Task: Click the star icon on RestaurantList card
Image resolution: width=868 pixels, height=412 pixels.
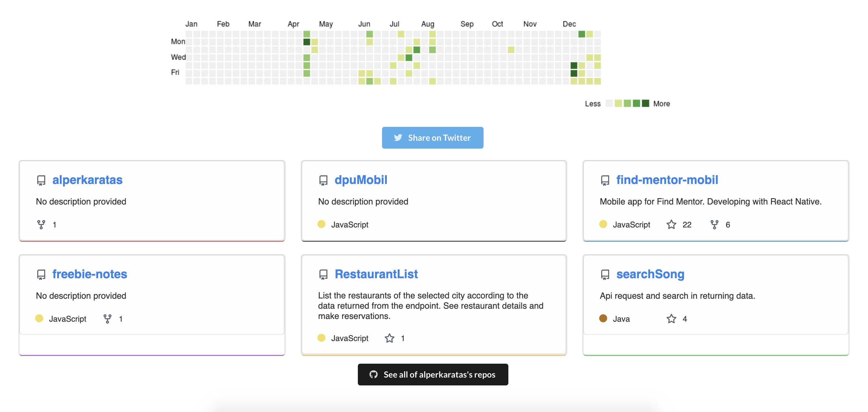Action: (x=389, y=338)
